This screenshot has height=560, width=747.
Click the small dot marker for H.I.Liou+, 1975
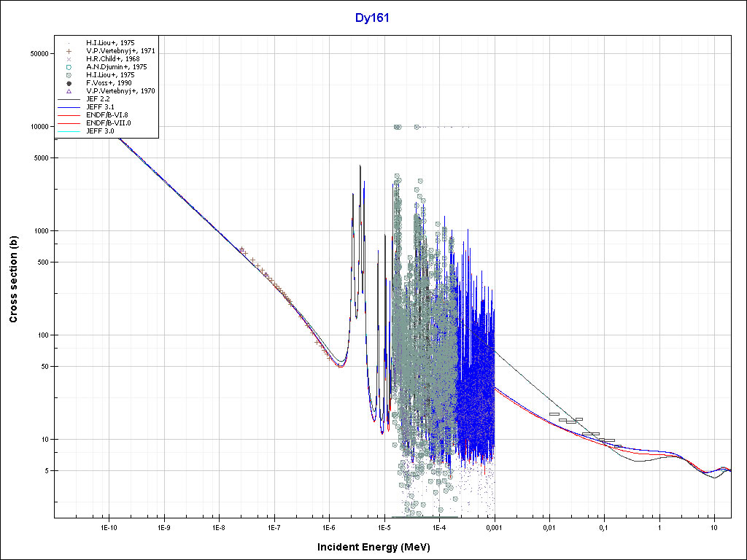(68, 43)
